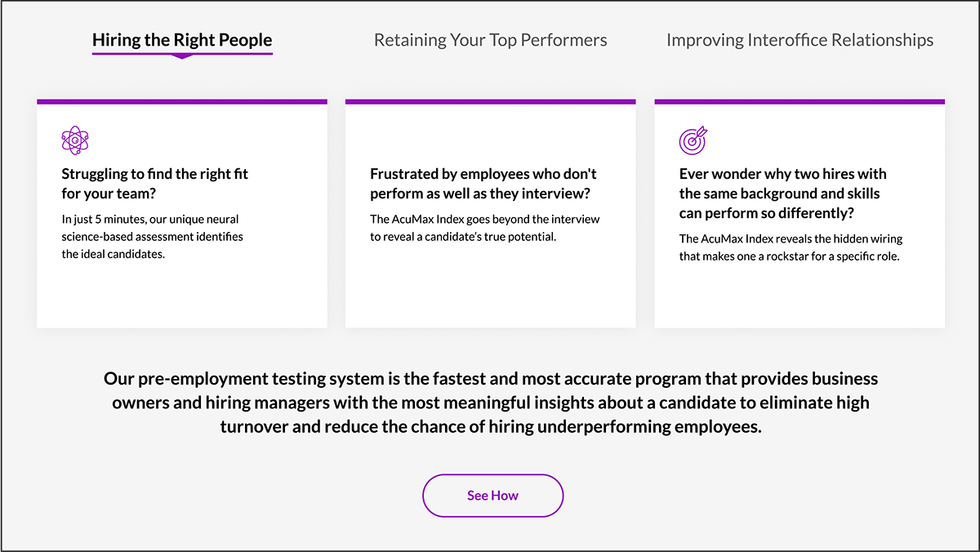Click the purple top bar of the first card
The height and width of the screenshot is (552, 980).
coord(182,102)
